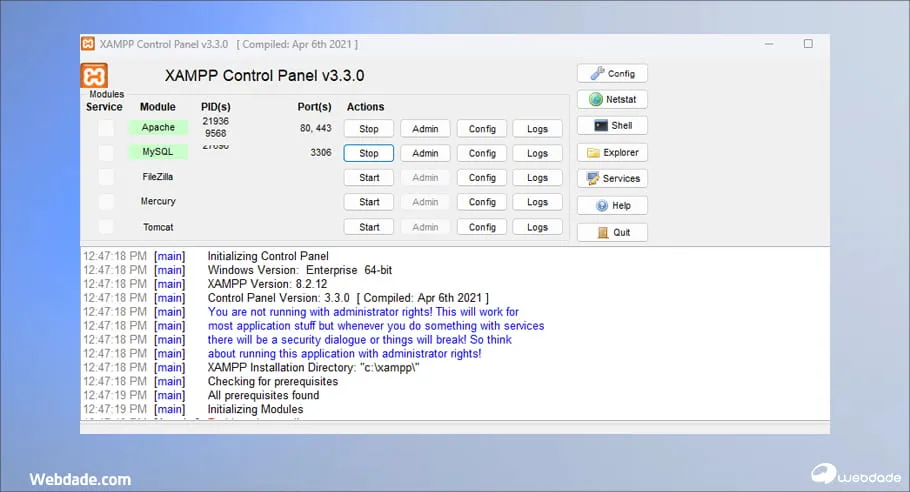Click the 'You are not running with administrator rights' warning
This screenshot has height=492, width=910.
click(x=363, y=312)
